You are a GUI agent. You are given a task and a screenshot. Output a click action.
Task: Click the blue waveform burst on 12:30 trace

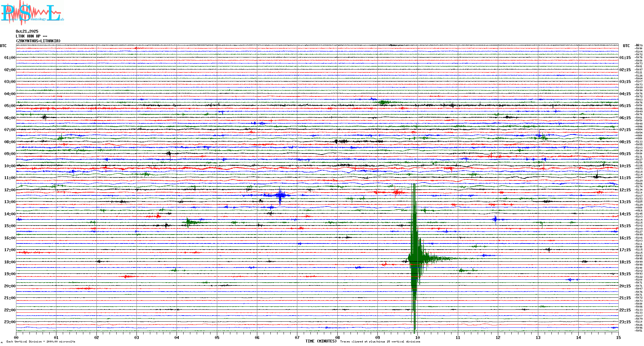(x=280, y=195)
